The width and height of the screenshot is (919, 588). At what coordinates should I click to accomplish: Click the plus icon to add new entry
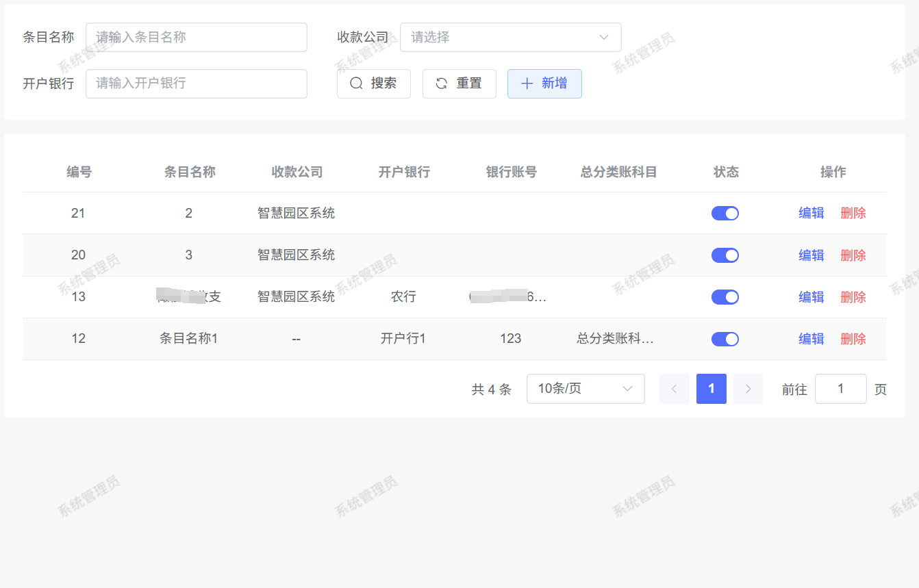click(527, 84)
